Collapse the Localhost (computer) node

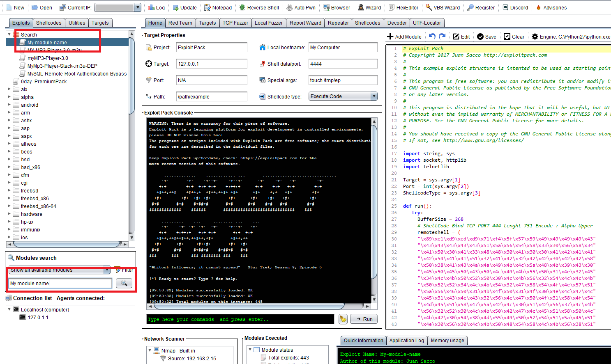pos(9,309)
